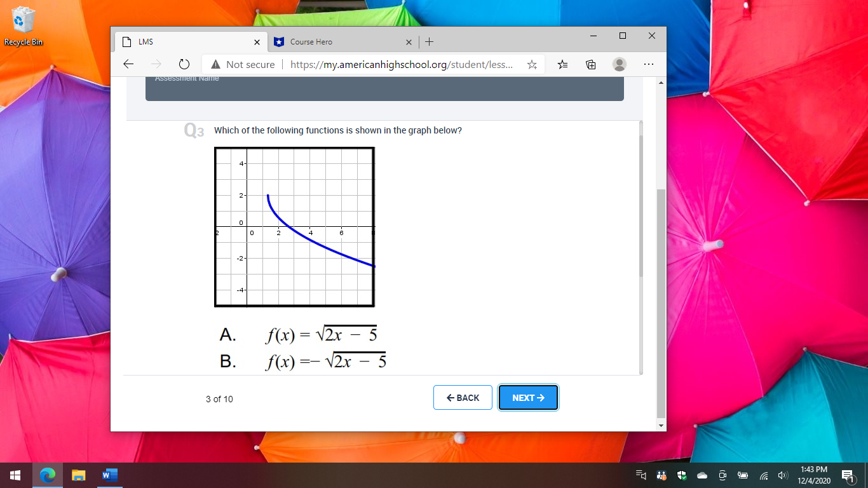
Task: Open File Explorer from the taskbar
Action: (x=79, y=475)
